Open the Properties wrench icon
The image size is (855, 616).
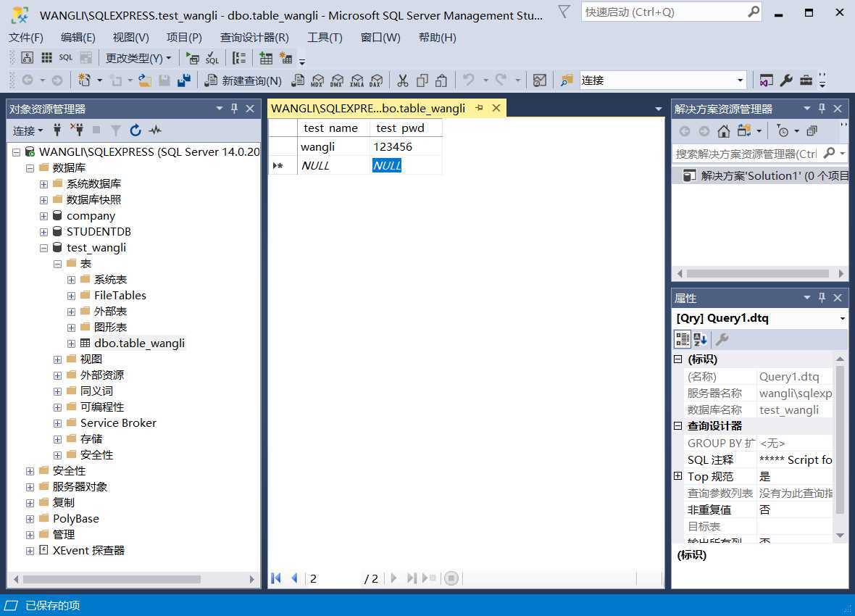(x=786, y=80)
